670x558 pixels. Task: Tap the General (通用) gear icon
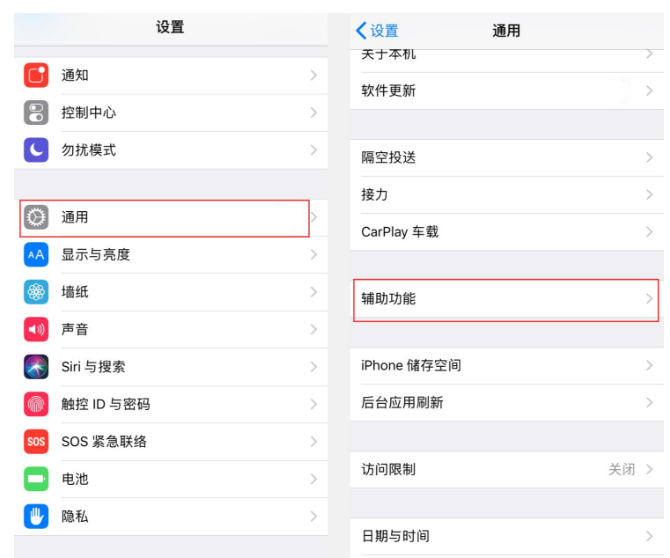(36, 217)
